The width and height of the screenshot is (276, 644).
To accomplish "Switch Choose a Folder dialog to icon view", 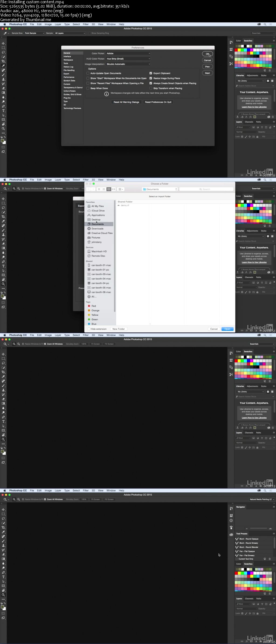I will point(99,189).
